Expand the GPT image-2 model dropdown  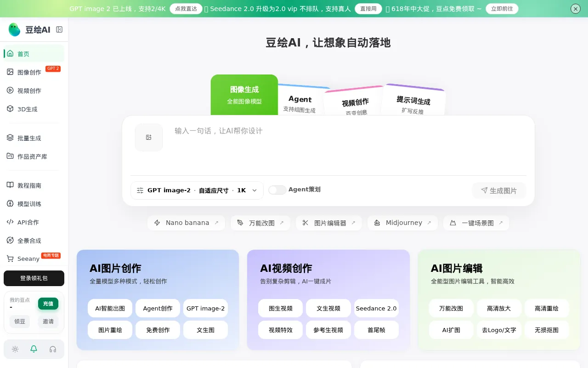click(197, 190)
